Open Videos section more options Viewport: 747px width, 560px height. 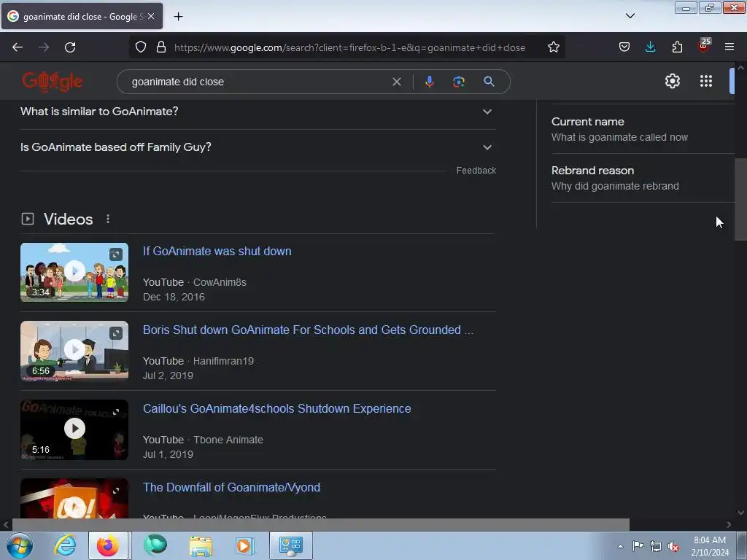[108, 219]
